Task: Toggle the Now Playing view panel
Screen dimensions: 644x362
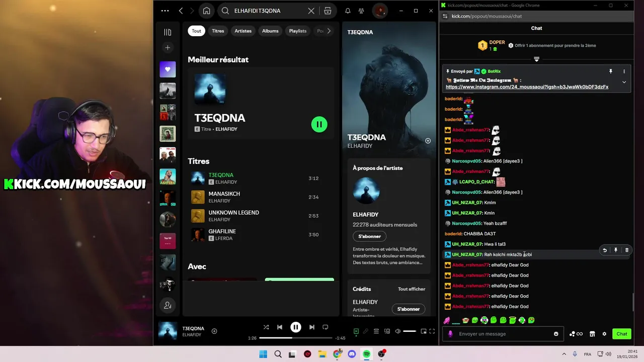Action: [356, 331]
